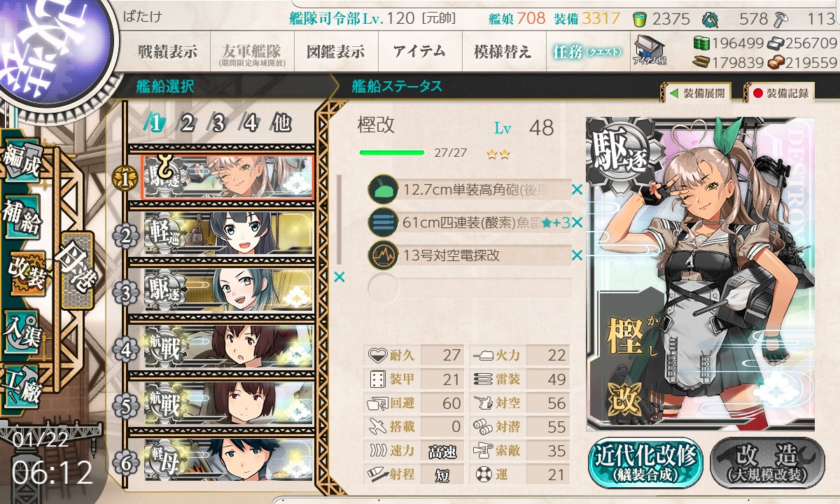This screenshot has width=840, height=504.
Task: Click the 近代化改修 modernization button
Action: 645,463
